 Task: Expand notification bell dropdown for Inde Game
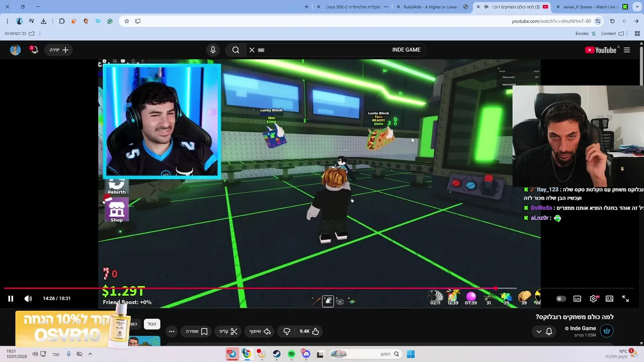click(x=544, y=331)
